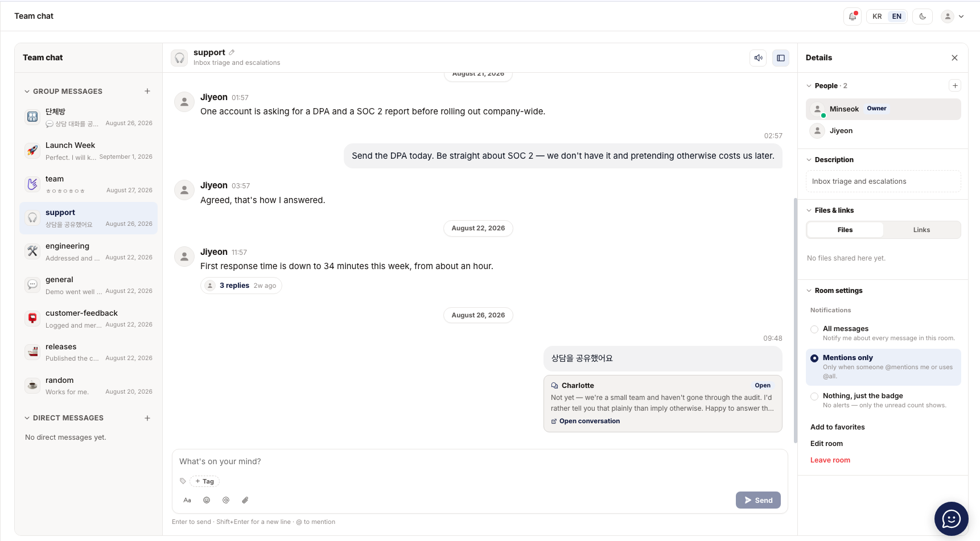Switch to the Links tab
This screenshot has width=980, height=541.
point(921,230)
